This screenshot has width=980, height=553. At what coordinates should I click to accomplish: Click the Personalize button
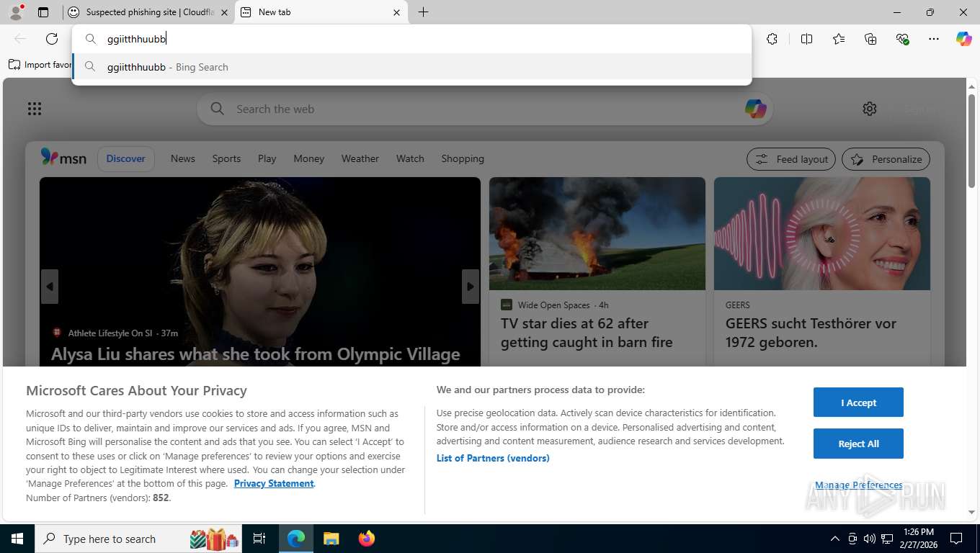[886, 159]
